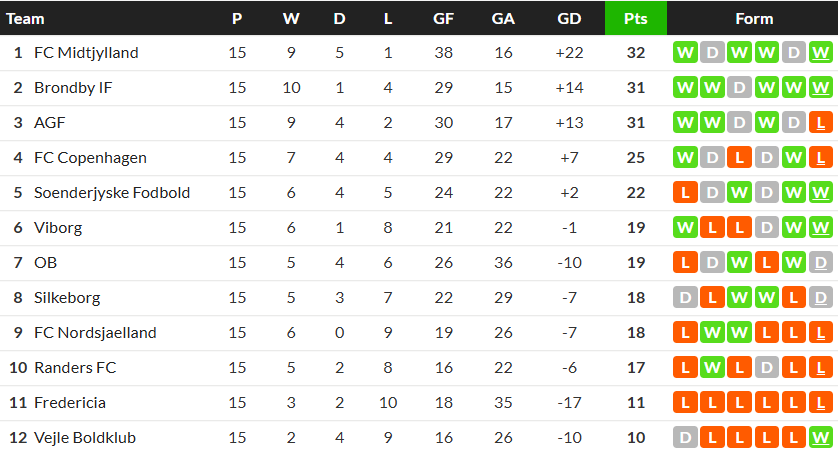Click Vejle Boldklub's win form badge
838x462 pixels.
[x=820, y=438]
